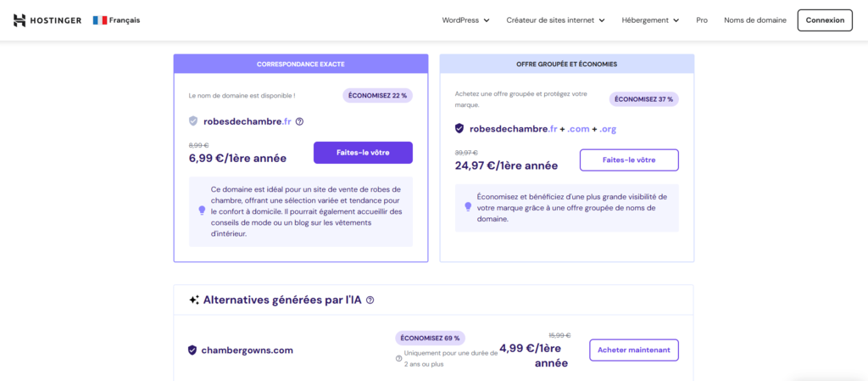Image resolution: width=868 pixels, height=381 pixels.
Task: Click the Connexion button
Action: tap(825, 20)
